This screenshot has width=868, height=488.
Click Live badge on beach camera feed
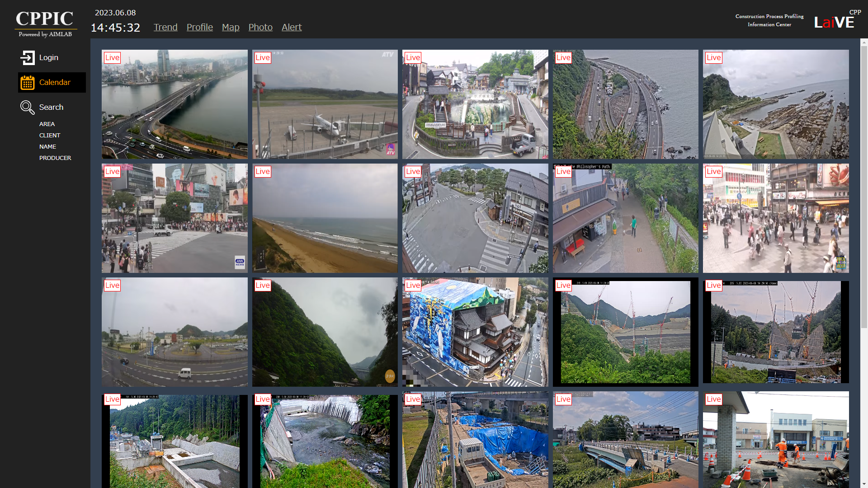262,171
